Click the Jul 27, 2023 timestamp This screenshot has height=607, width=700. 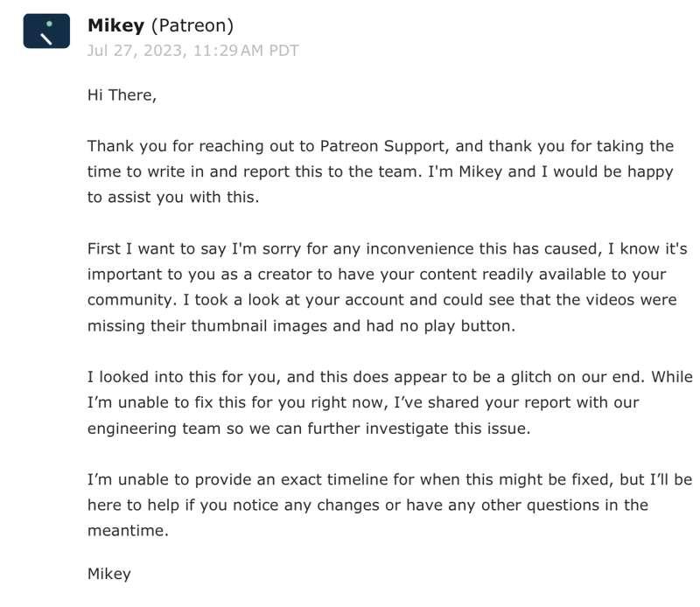[x=192, y=51]
